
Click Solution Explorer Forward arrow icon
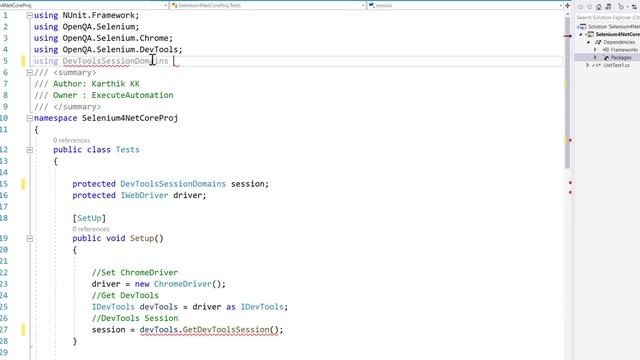click(590, 7)
